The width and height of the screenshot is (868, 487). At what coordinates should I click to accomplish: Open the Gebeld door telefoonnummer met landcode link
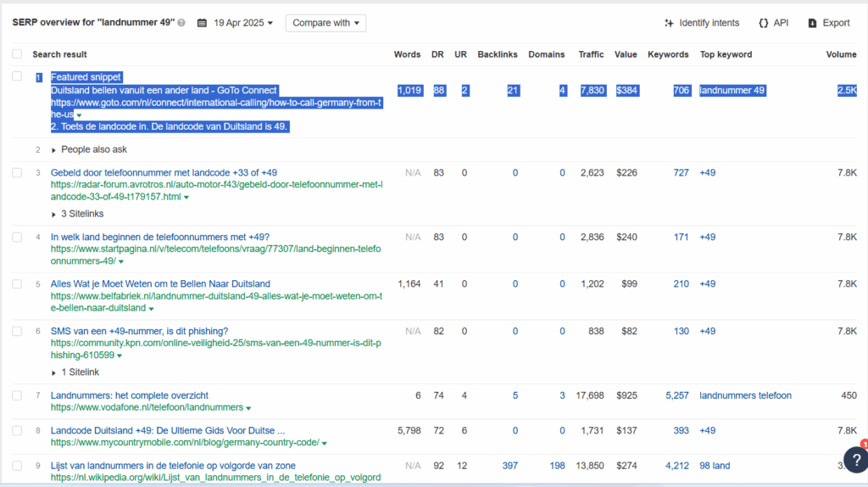[164, 173]
